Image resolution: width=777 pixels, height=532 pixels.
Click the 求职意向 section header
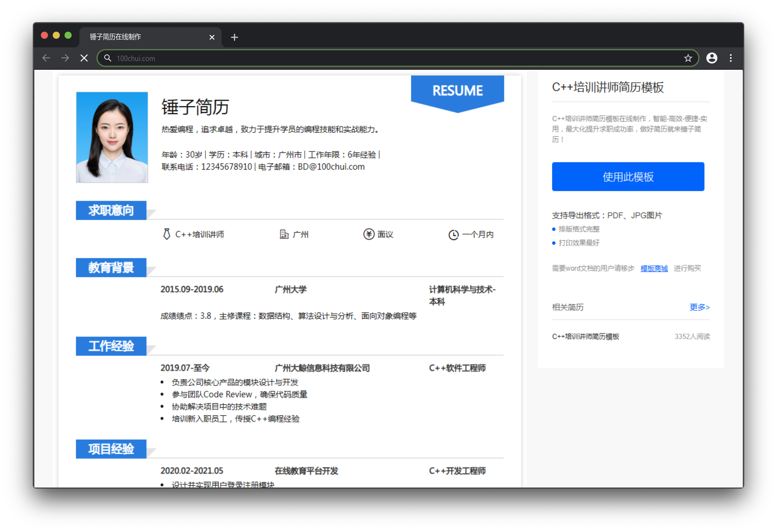pos(111,210)
